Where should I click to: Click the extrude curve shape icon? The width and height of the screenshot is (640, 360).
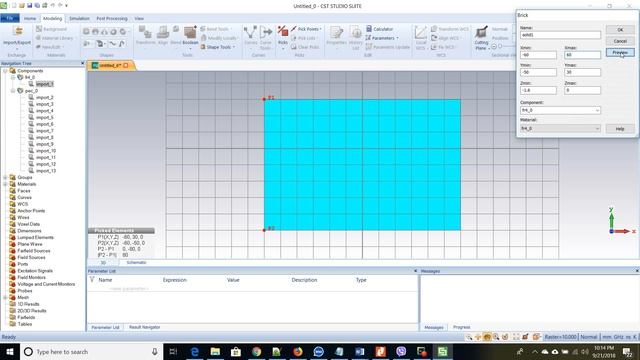pyautogui.click(x=87, y=44)
